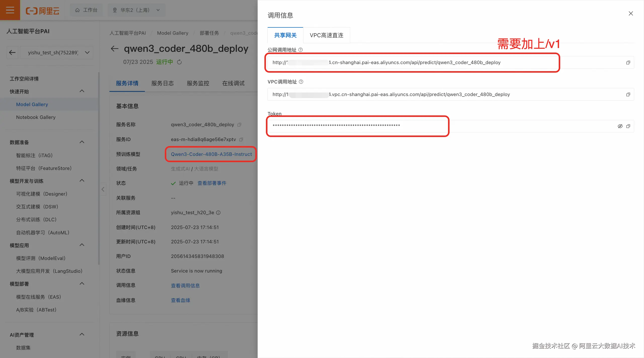The image size is (644, 358).
Task: Collapse the 快速开始 section
Action: click(82, 91)
